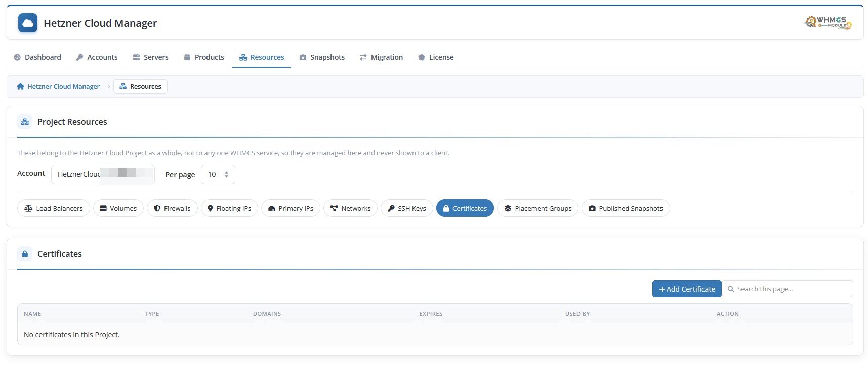Click the NAME column header
Image resolution: width=868 pixels, height=370 pixels.
click(x=32, y=314)
